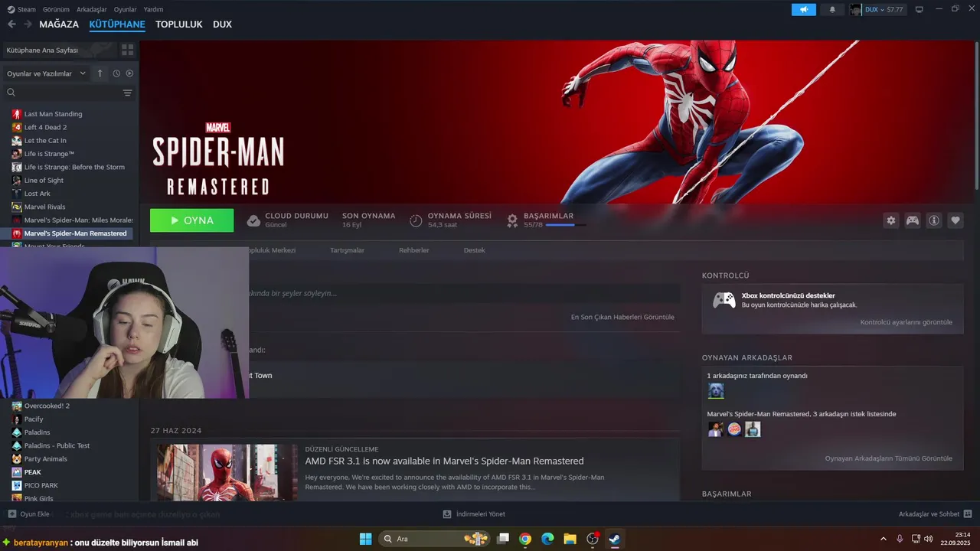Click En Son Çıkan Haberleri Görüntüle
Image resolution: width=980 pixels, height=551 pixels.
tap(622, 317)
